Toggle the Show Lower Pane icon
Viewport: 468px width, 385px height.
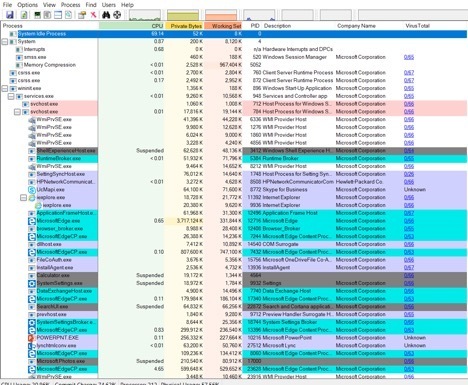58,15
